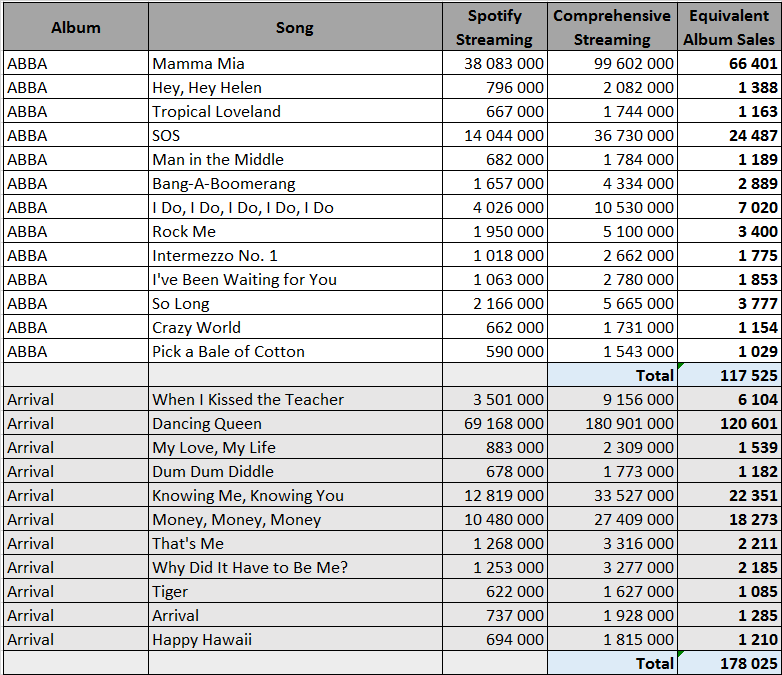This screenshot has width=782, height=675.
Task: Click the Song column header
Action: coord(294,27)
